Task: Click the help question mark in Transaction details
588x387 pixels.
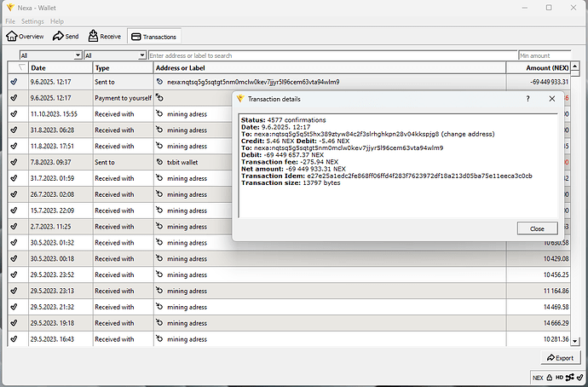Action: (x=528, y=99)
